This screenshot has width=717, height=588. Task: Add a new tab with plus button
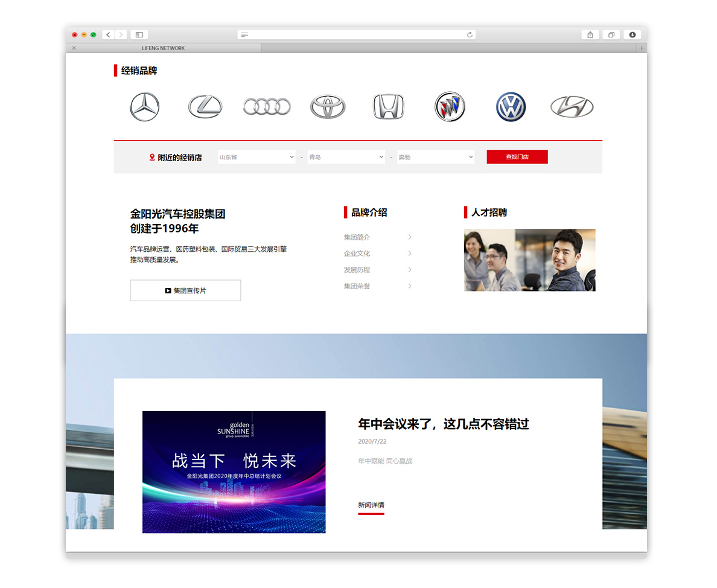pyautogui.click(x=642, y=48)
